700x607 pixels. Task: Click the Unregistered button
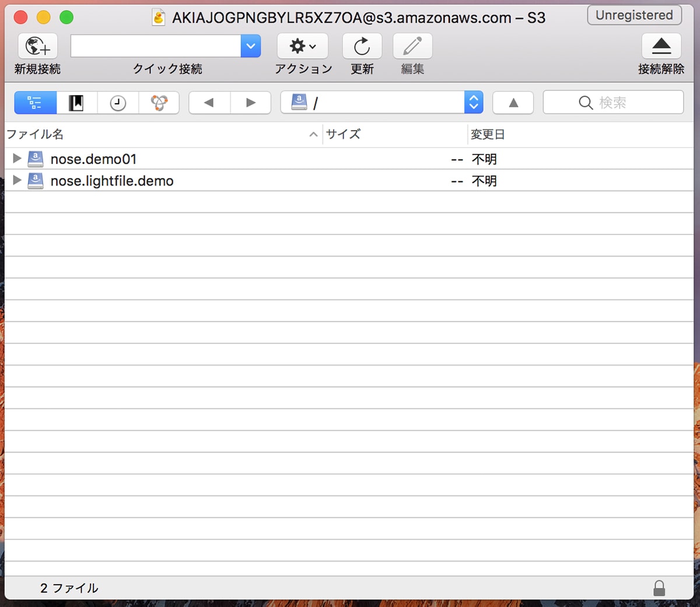pyautogui.click(x=634, y=15)
